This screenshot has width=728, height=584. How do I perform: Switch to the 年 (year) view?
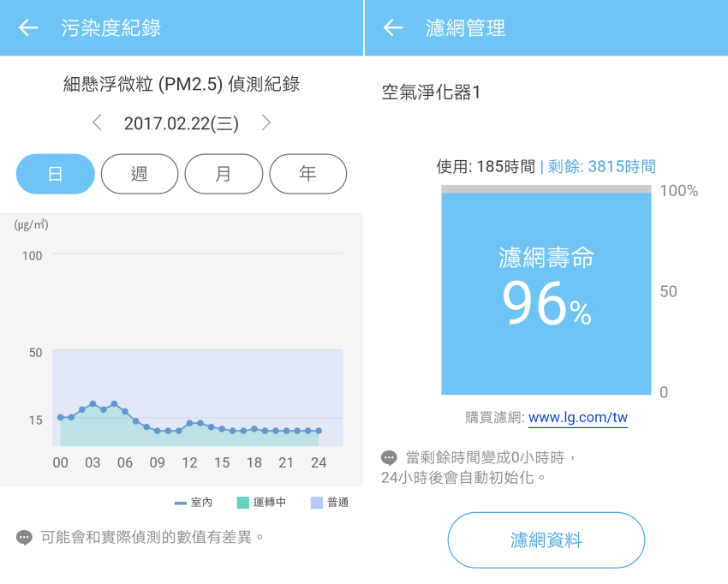pos(307,174)
